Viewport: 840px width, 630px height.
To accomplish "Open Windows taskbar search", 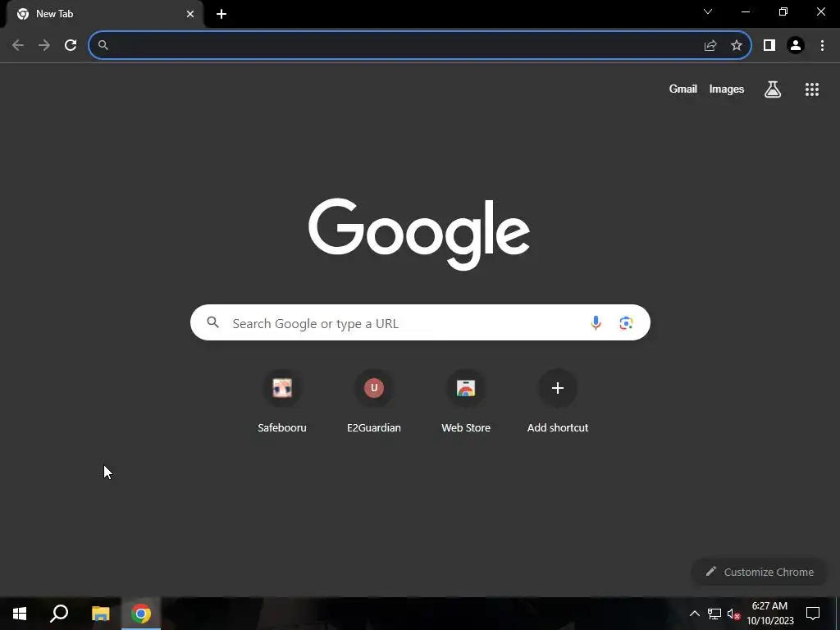I will pyautogui.click(x=59, y=614).
